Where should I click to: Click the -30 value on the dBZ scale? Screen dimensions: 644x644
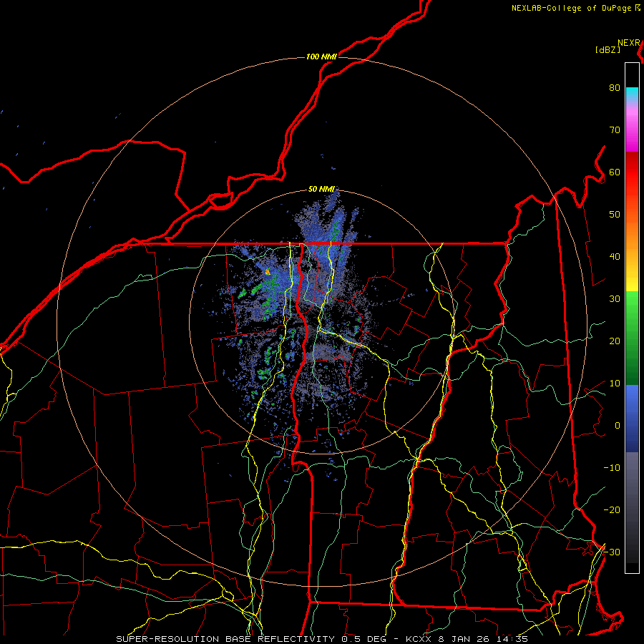tap(612, 552)
